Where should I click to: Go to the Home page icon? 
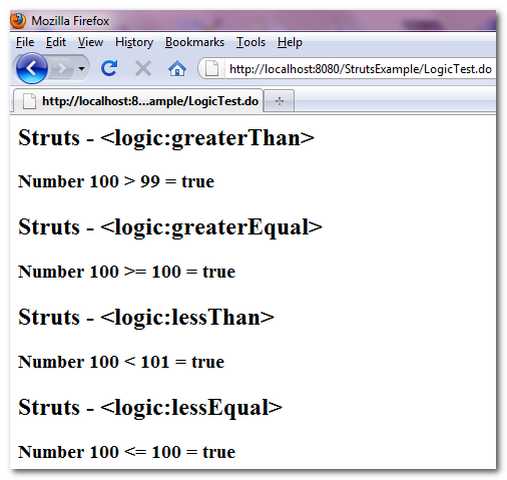(x=177, y=69)
